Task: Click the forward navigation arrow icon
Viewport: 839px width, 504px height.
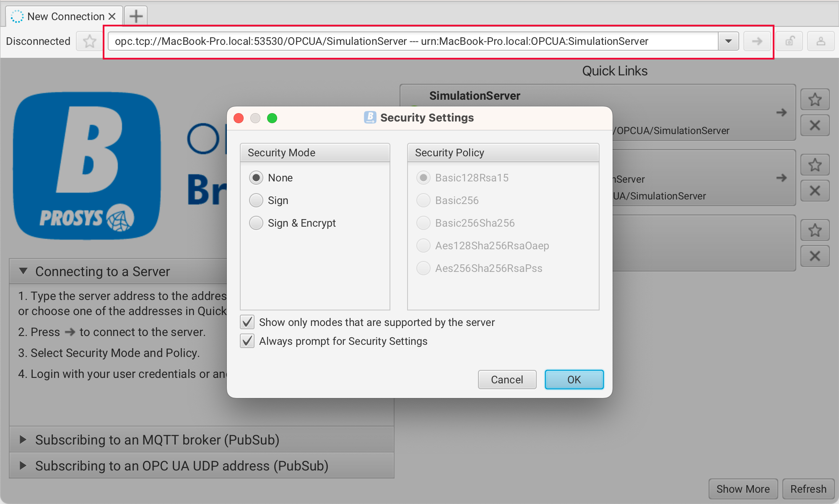Action: (758, 41)
